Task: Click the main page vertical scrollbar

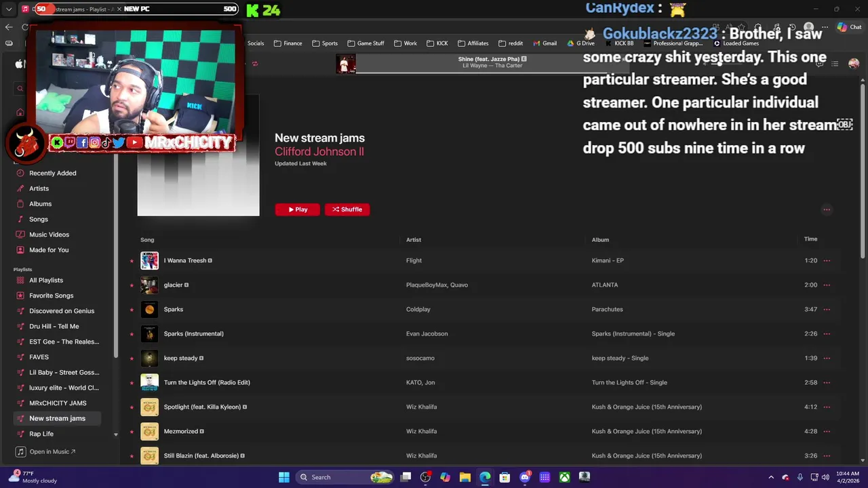Action: (x=863, y=169)
